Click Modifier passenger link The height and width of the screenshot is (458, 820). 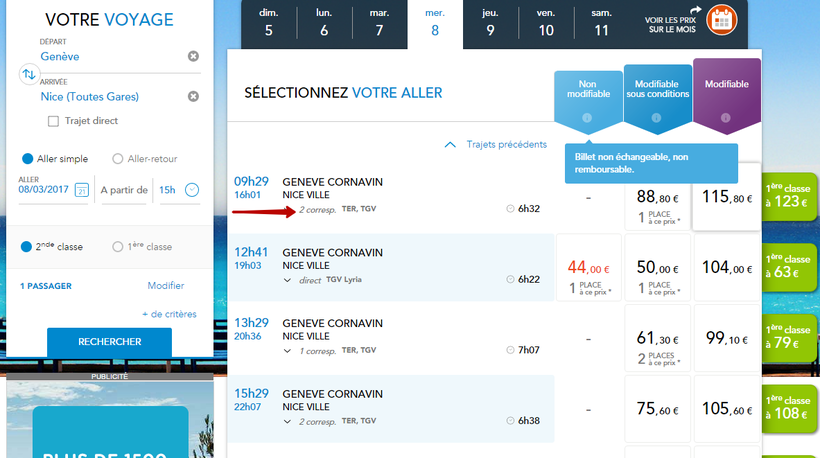coord(166,286)
